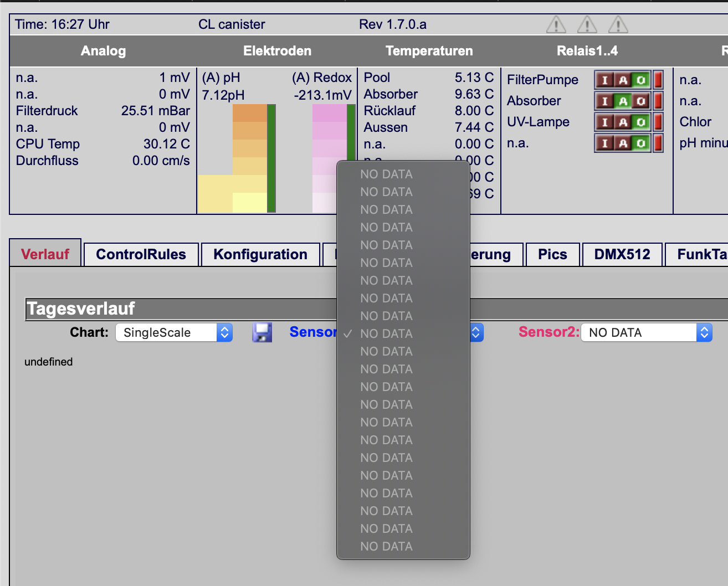Click the leftmost warning triangle icon
728x586 pixels.
556,24
